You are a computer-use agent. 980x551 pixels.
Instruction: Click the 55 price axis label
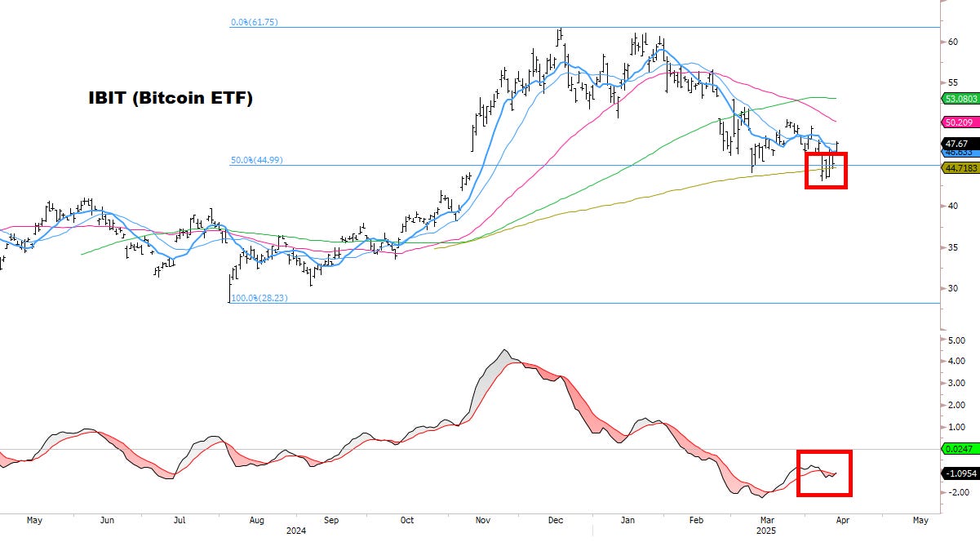(x=951, y=82)
